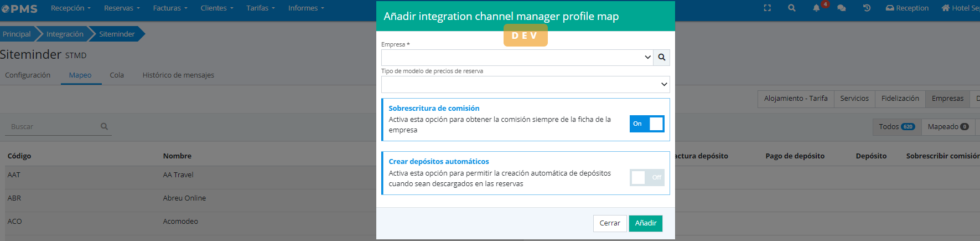Turn off Sobrescritura de comisión switch
Screen dimensions: 980x241
tap(647, 124)
